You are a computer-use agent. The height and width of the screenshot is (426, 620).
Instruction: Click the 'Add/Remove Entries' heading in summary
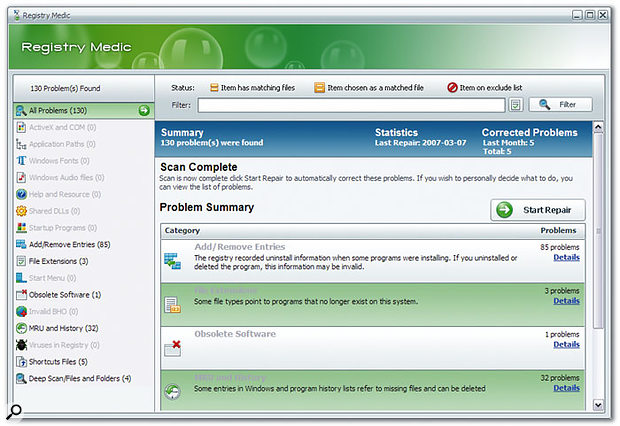click(x=240, y=247)
